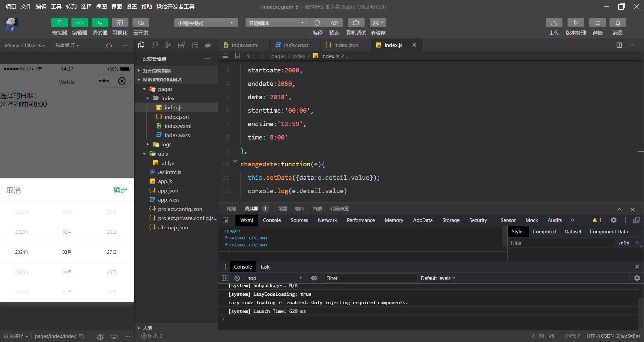Toggle console live expression eye icon
644x342 pixels.
(314, 278)
